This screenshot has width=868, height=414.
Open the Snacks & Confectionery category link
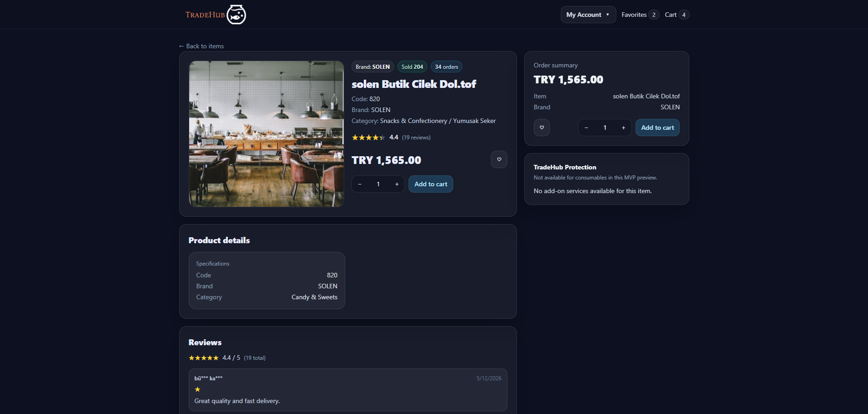coord(413,121)
